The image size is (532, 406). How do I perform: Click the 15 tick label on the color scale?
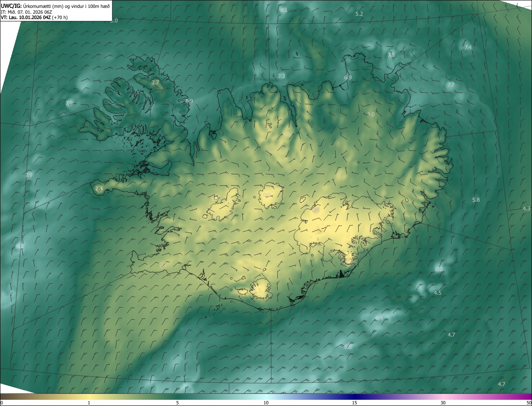355,403
